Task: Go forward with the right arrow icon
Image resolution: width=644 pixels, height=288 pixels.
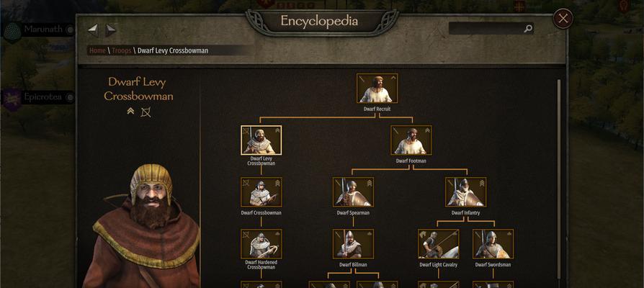Action: (x=110, y=30)
